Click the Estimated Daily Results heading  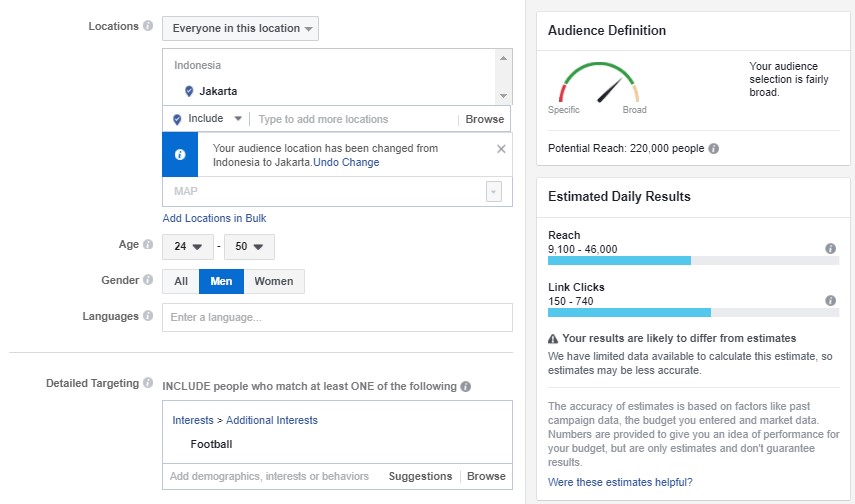(x=619, y=196)
